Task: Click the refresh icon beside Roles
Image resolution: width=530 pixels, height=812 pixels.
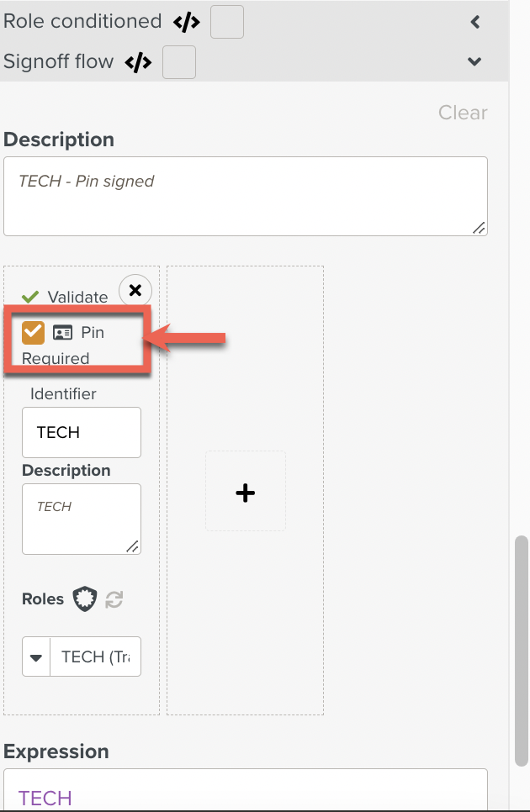Action: (x=114, y=599)
